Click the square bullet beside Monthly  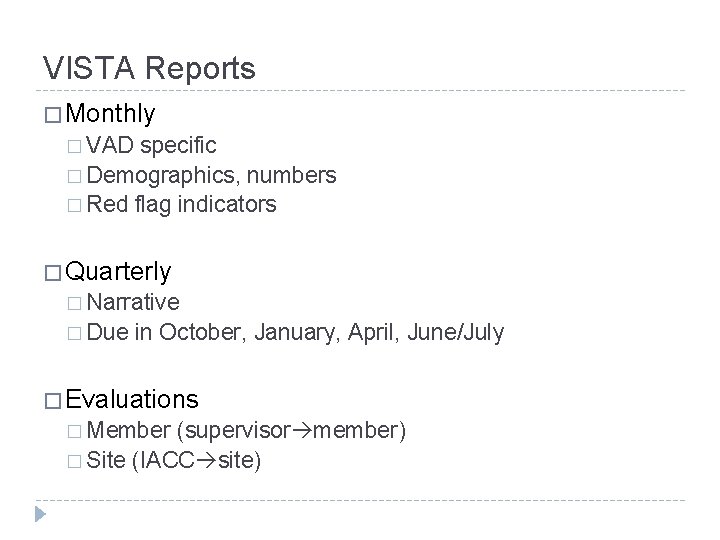53,115
